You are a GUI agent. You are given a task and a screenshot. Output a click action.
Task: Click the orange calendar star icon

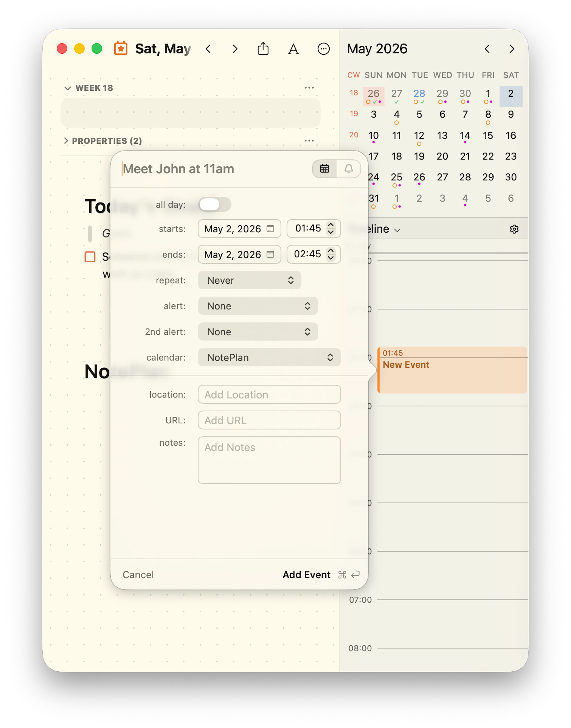click(121, 49)
